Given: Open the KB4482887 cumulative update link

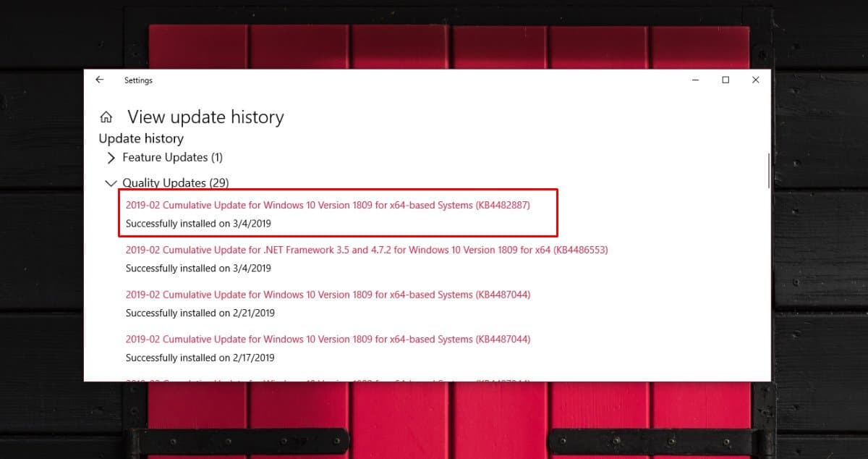Looking at the screenshot, I should 328,205.
